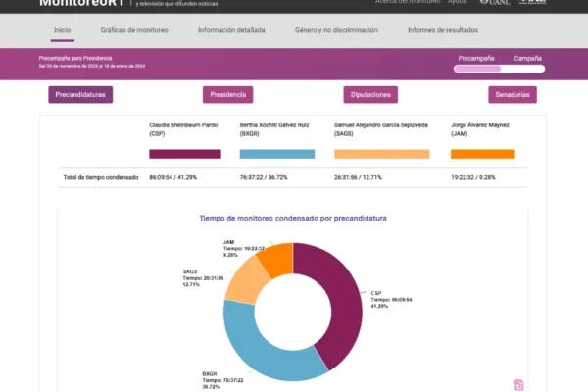The image size is (588, 392).
Task: Click the Ayuda link in header
Action: coord(458,3)
